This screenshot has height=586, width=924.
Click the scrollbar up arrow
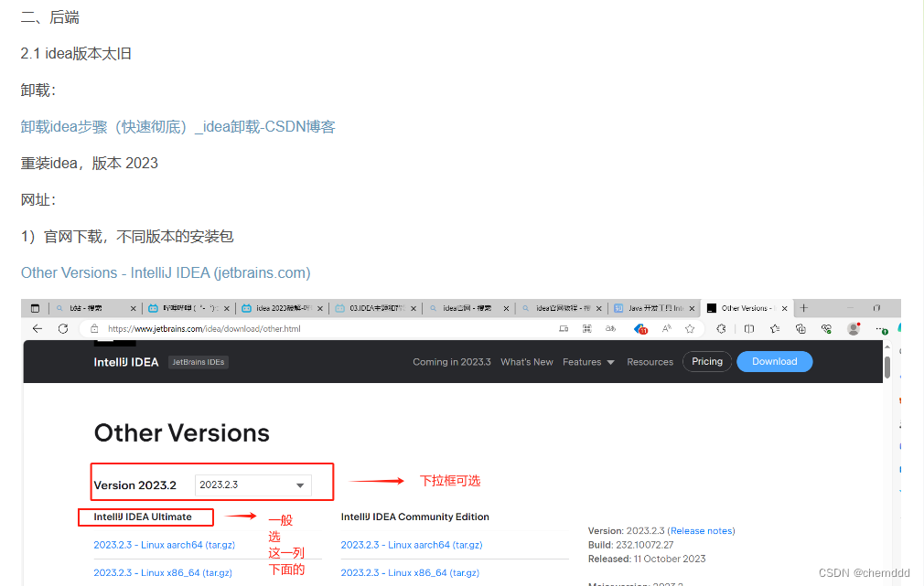point(886,347)
